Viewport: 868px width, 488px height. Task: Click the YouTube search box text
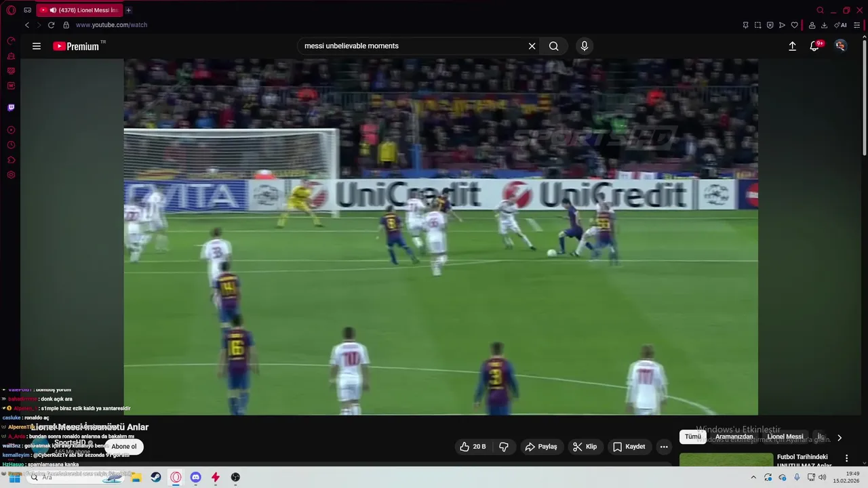click(351, 46)
